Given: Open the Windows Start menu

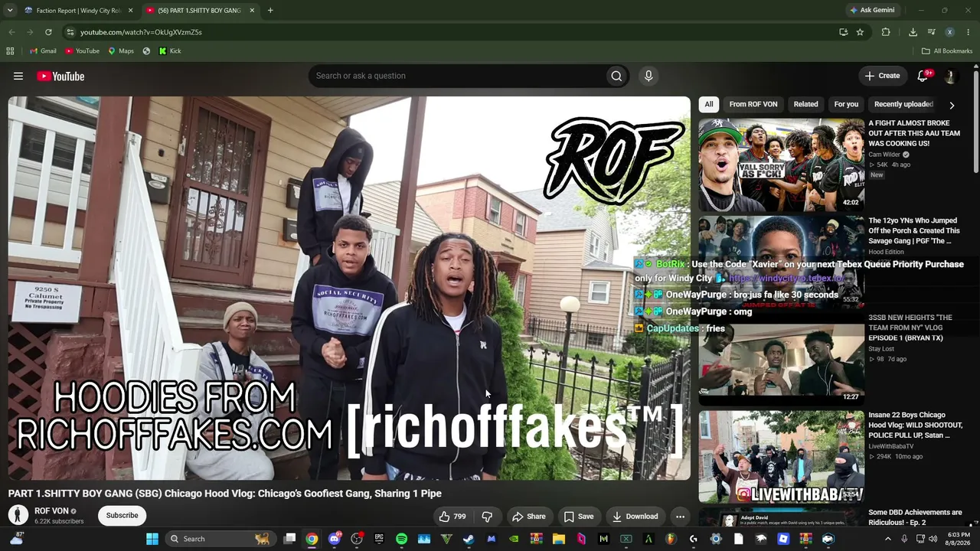Looking at the screenshot, I should click(152, 539).
